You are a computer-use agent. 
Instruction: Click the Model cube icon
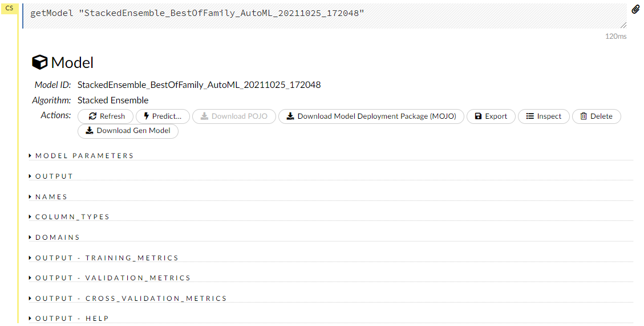coord(39,62)
